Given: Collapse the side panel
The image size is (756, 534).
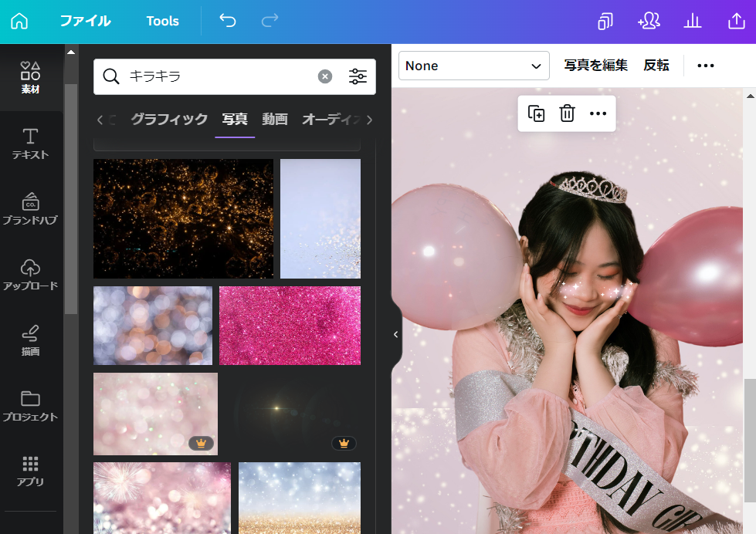Looking at the screenshot, I should 396,334.
